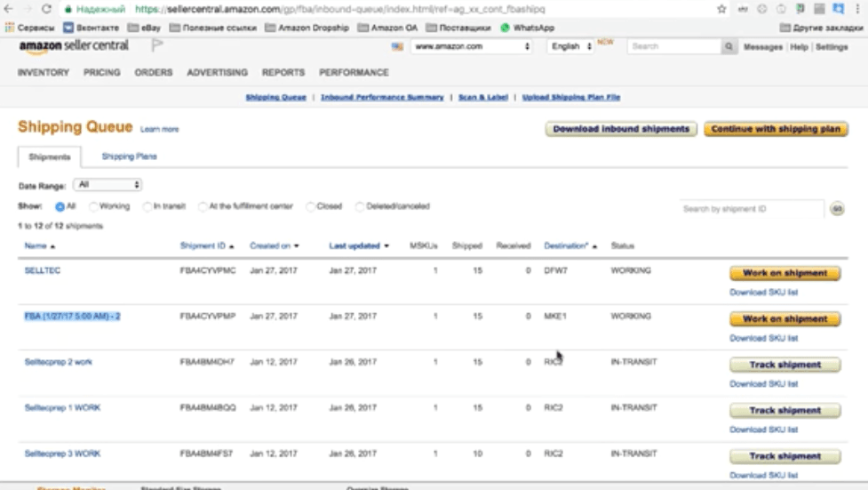The width and height of the screenshot is (868, 490).
Task: Open the Chrome three-dot menu
Action: pos(857,9)
